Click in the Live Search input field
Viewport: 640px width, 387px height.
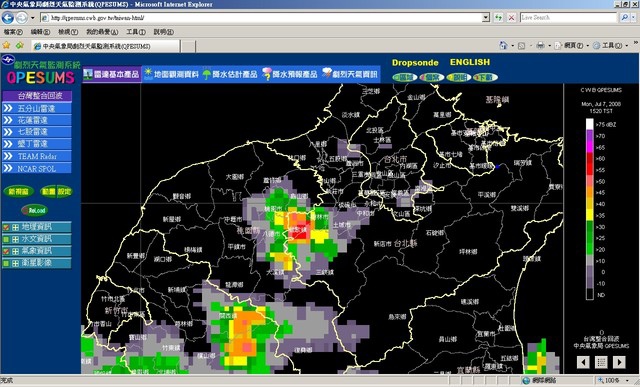click(568, 18)
